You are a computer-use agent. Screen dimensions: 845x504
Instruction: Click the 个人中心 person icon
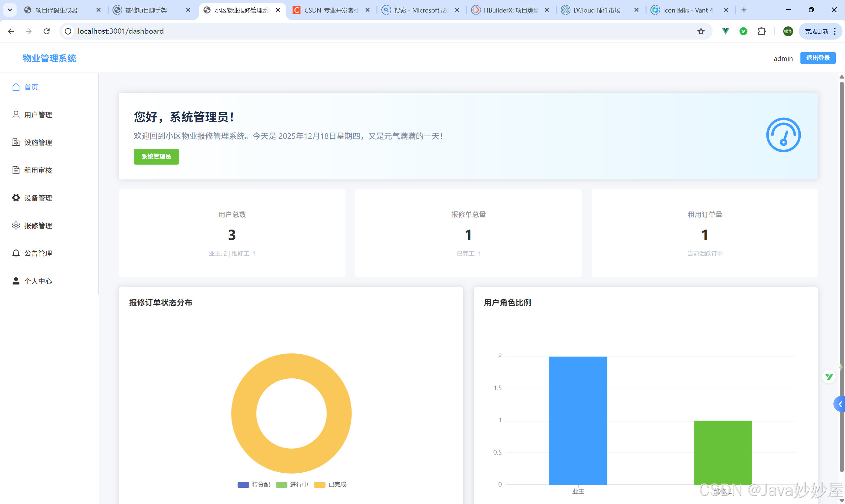pos(16,281)
